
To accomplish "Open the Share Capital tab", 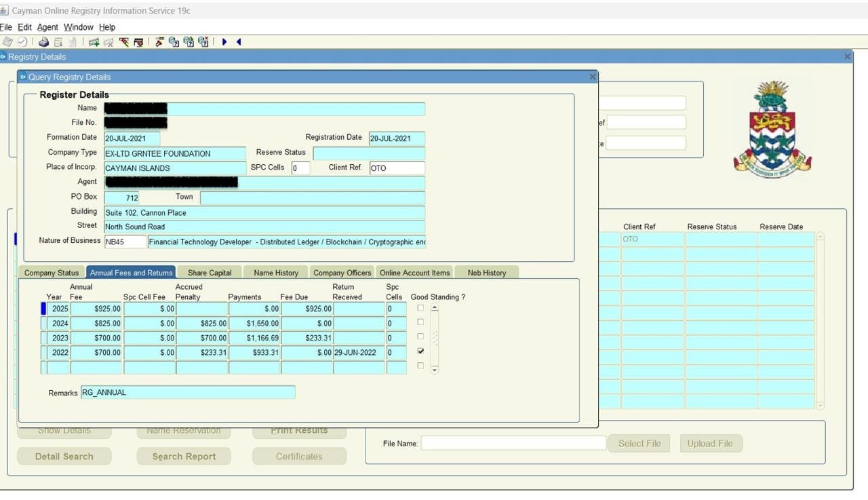I will tap(210, 273).
